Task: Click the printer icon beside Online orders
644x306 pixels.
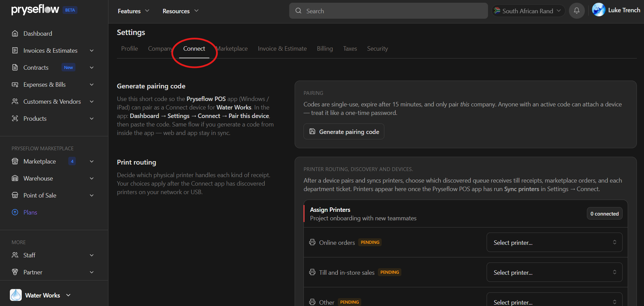Action: (312, 242)
